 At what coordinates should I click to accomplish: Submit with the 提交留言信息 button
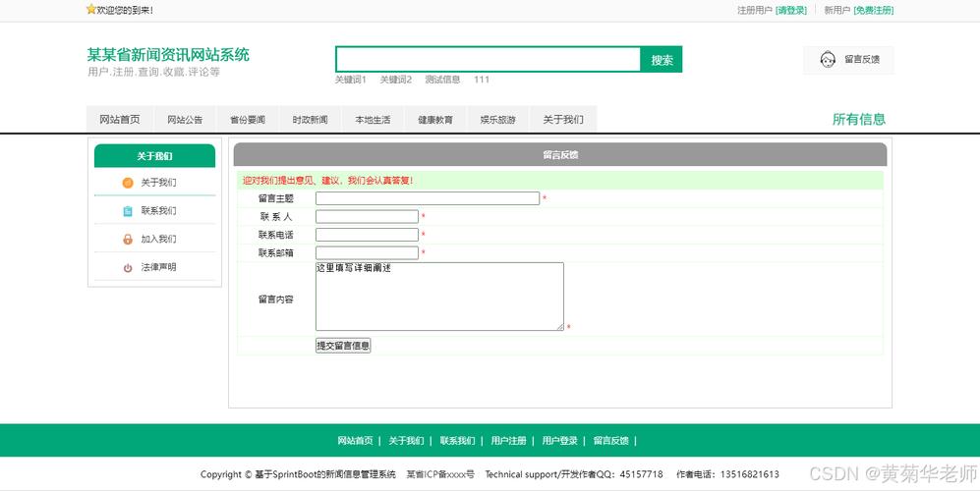point(343,346)
